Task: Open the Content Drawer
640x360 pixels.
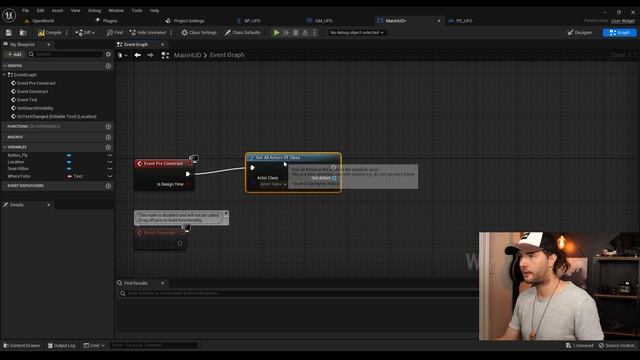Action: tap(22, 346)
